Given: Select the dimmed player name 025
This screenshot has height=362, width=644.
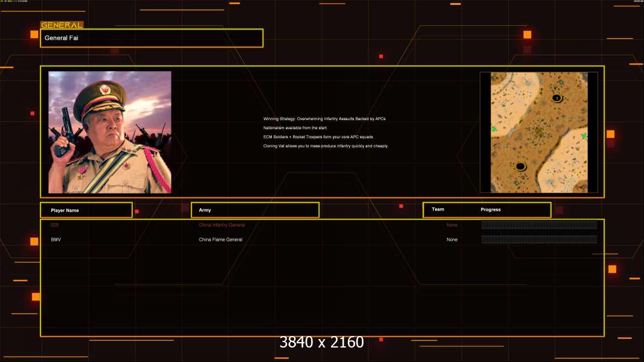Looking at the screenshot, I should (x=54, y=225).
